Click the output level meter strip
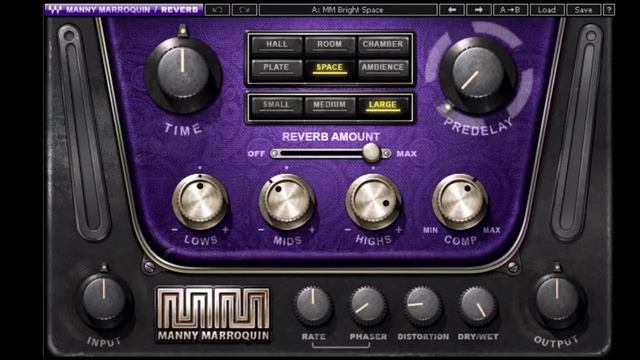The image size is (640, 360). [577, 131]
